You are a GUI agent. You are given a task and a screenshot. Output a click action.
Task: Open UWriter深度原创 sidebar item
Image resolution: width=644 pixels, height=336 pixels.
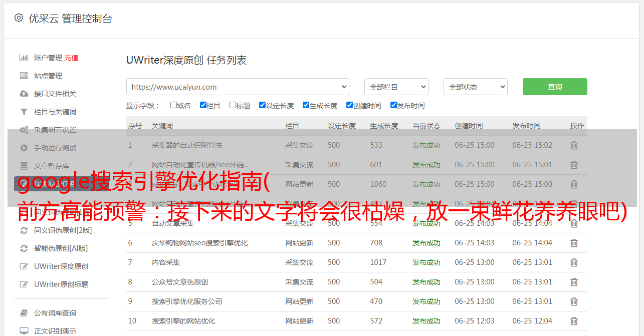[x=61, y=266]
